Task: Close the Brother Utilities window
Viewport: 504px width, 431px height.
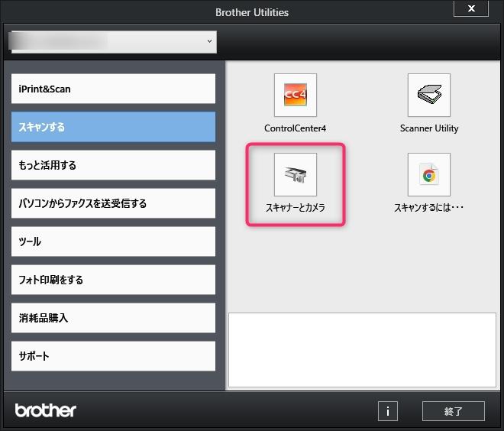Action: tap(471, 8)
